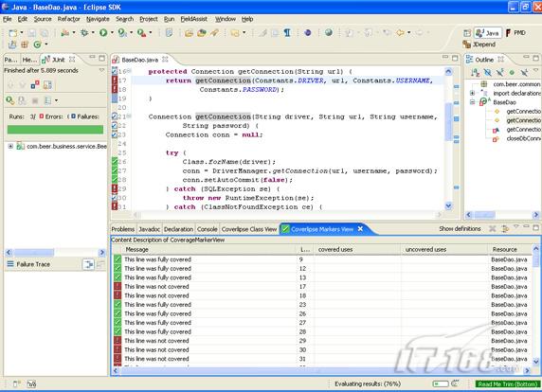This screenshot has width=542, height=392.
Task: Toggle Show Whitespace Characters pilcrow icon
Action: point(287,33)
